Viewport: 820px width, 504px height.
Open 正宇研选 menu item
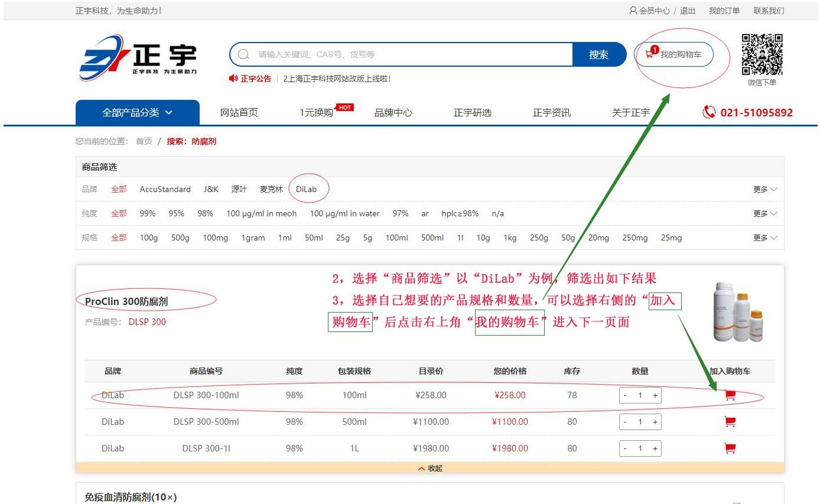point(473,112)
